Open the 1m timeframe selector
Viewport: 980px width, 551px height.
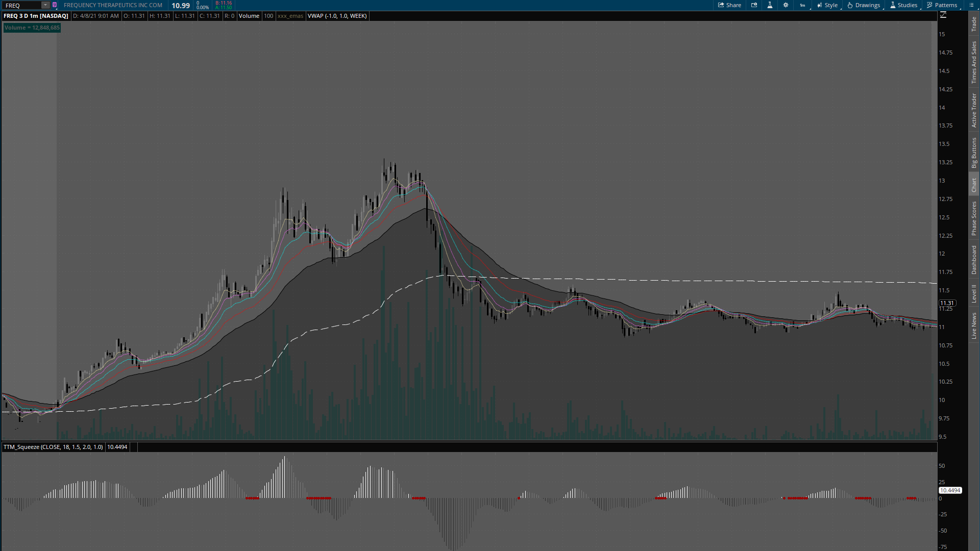tap(802, 5)
